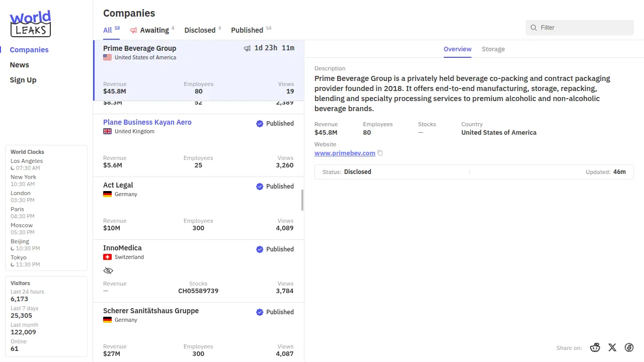This screenshot has height=362, width=644.
Task: Focus the Filter search field
Action: 584,28
